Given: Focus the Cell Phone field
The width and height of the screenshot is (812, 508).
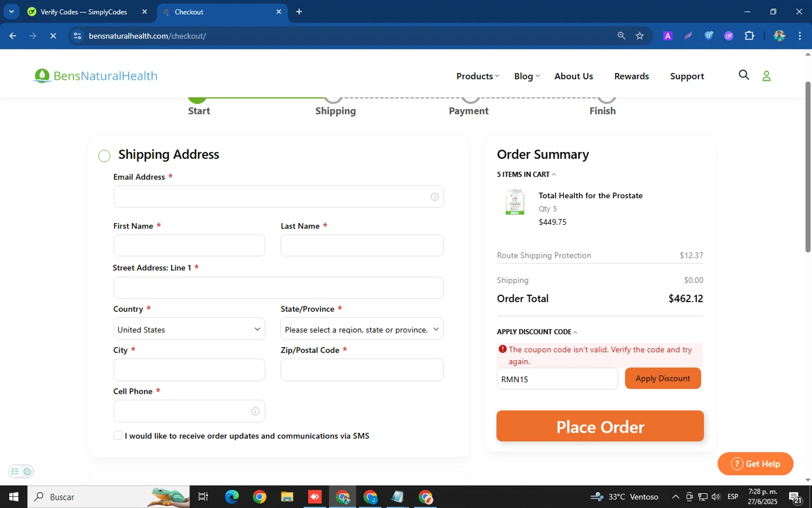Looking at the screenshot, I should [189, 411].
